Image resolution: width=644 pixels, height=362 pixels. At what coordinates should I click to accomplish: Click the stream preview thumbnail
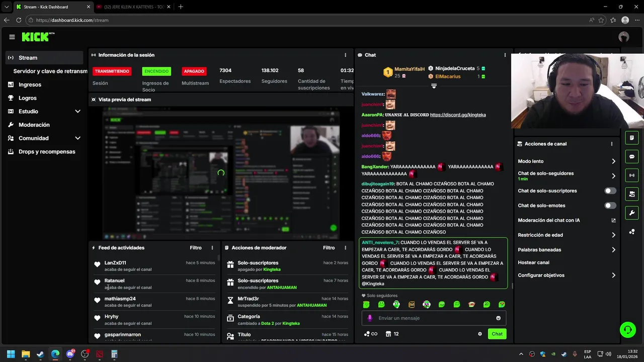pyautogui.click(x=221, y=173)
